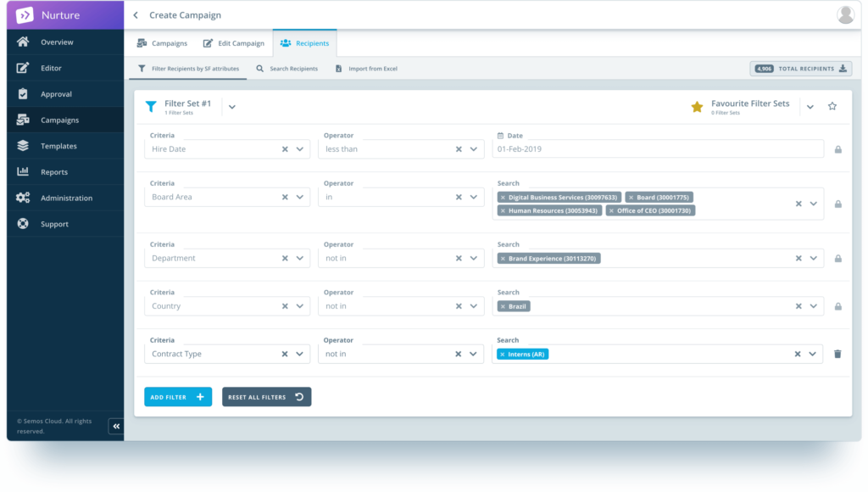The width and height of the screenshot is (868, 492).
Task: Remove the Digital Business Services tag
Action: pos(503,198)
